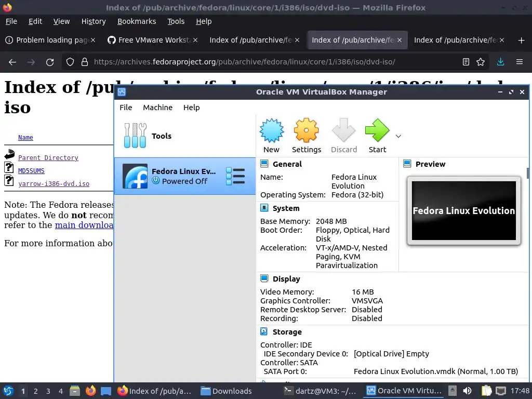Open the desktop start menu icon
The image size is (532, 399).
click(x=8, y=391)
